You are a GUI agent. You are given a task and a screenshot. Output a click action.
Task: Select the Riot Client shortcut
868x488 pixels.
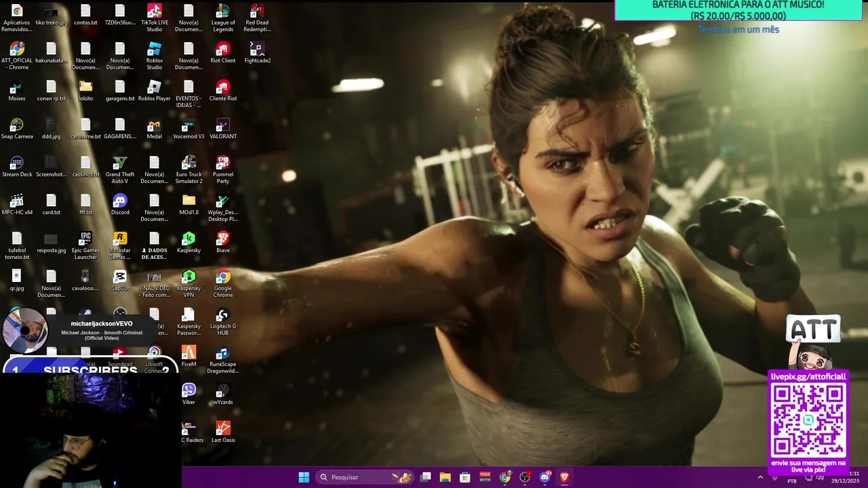coord(222,53)
